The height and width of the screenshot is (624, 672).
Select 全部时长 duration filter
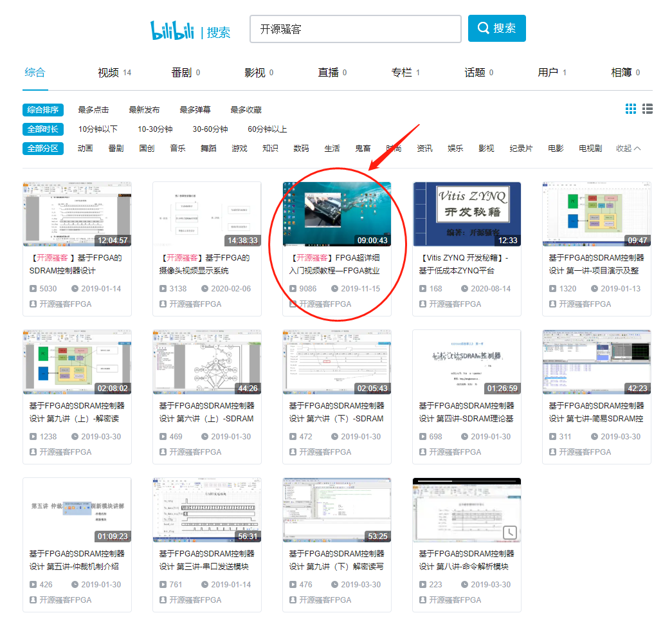43,129
